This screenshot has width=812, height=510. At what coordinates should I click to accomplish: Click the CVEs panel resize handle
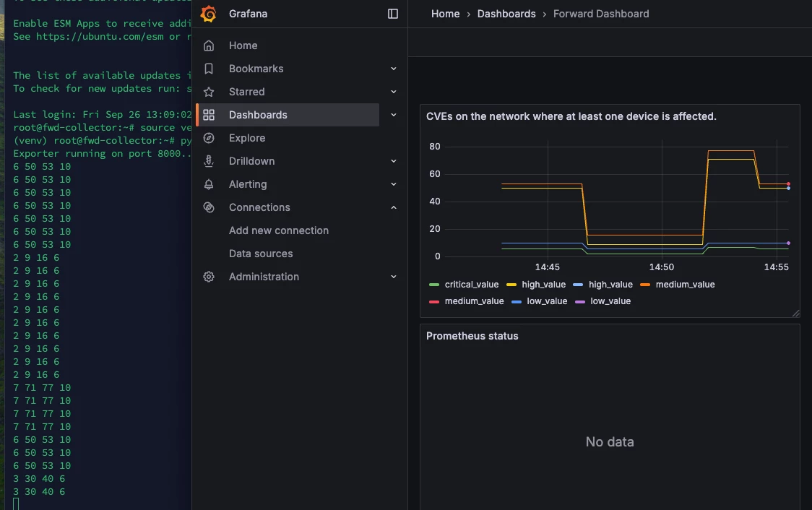tap(795, 313)
